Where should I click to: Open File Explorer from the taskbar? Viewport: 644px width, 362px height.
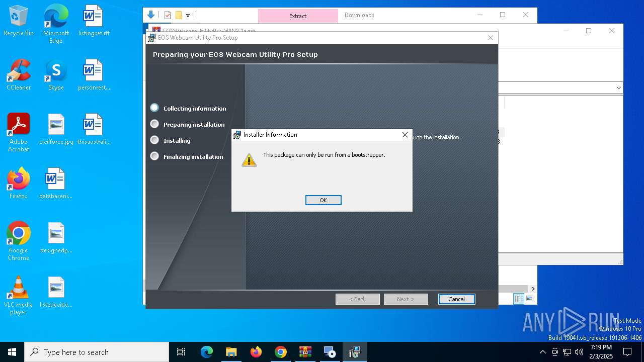click(231, 352)
